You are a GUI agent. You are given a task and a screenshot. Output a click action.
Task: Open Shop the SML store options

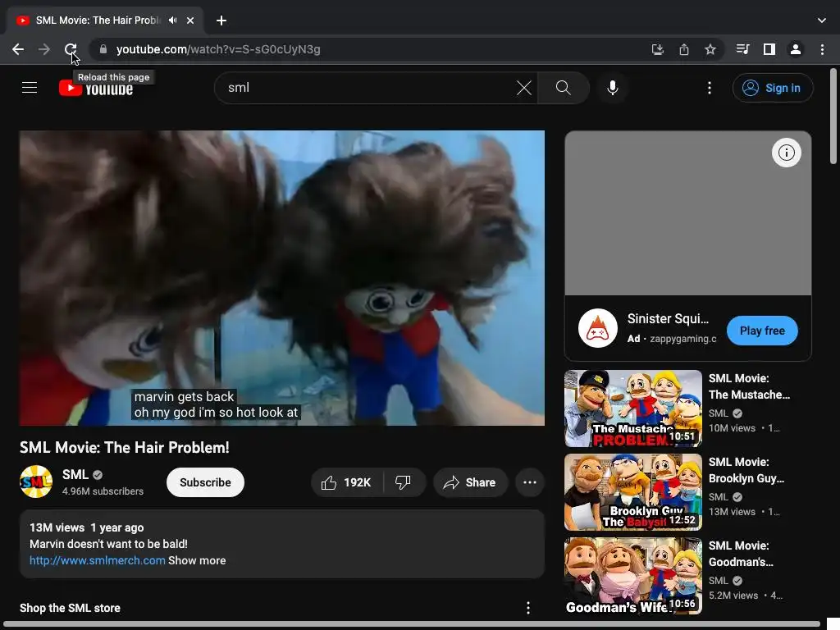click(x=527, y=608)
